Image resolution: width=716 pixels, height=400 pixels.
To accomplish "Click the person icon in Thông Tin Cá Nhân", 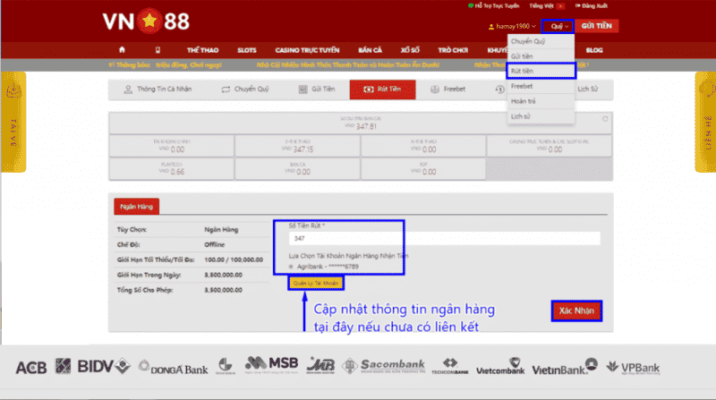I will [x=128, y=89].
